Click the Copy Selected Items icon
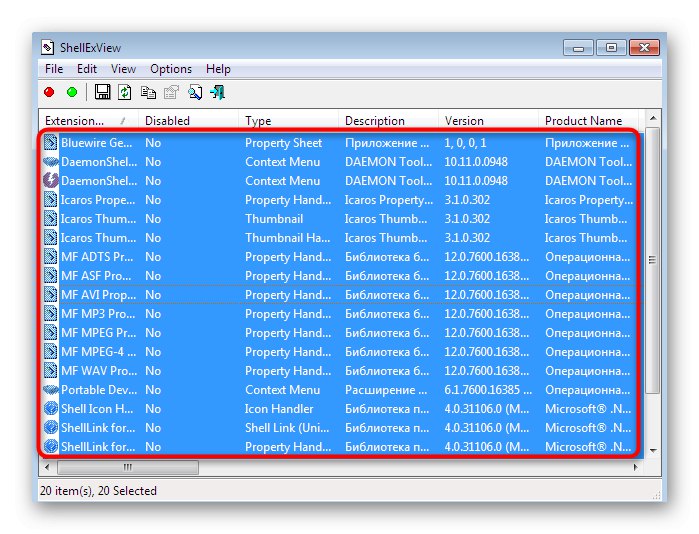Viewport: 699px width, 534px height. click(148, 92)
